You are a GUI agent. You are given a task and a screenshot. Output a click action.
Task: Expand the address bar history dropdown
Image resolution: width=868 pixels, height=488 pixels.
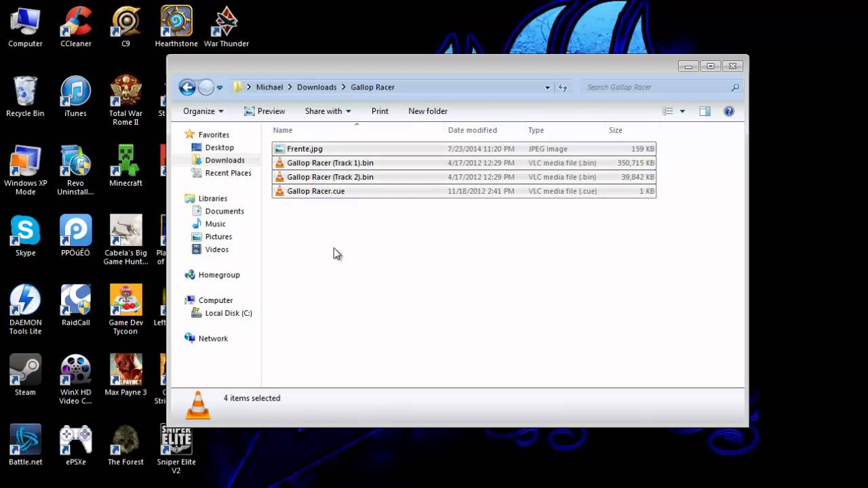[x=547, y=87]
